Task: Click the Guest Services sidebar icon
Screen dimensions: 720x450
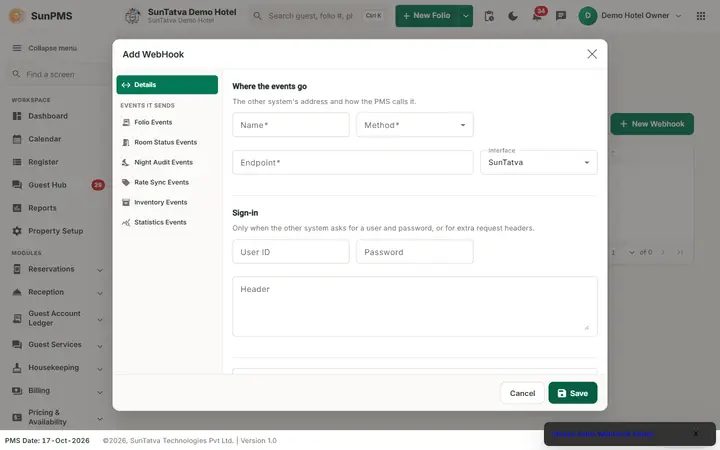Action: pyautogui.click(x=17, y=344)
